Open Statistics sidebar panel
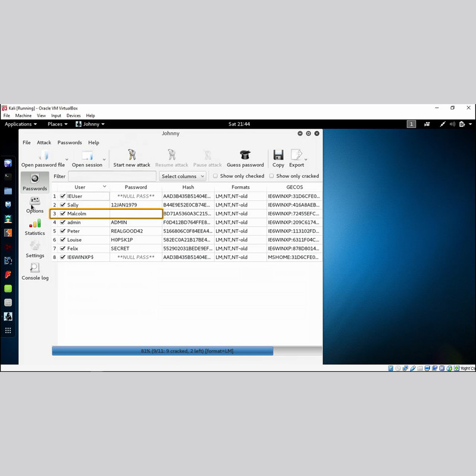The height and width of the screenshot is (476, 476). point(35,227)
